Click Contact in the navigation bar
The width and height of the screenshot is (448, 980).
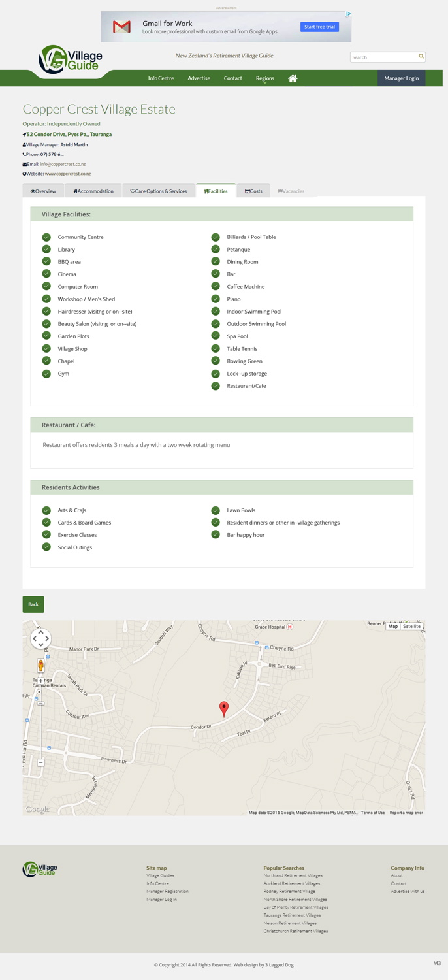click(232, 78)
